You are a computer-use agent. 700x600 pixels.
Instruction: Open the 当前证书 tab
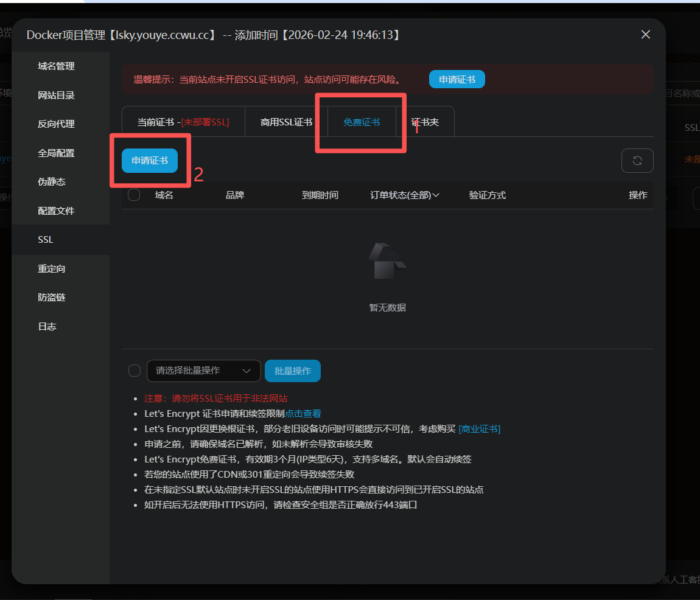183,122
